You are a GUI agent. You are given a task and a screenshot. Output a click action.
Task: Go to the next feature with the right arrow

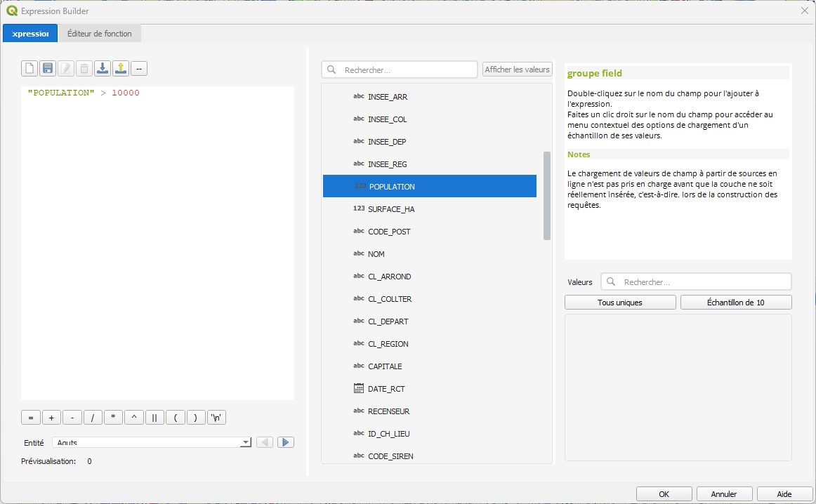[286, 442]
